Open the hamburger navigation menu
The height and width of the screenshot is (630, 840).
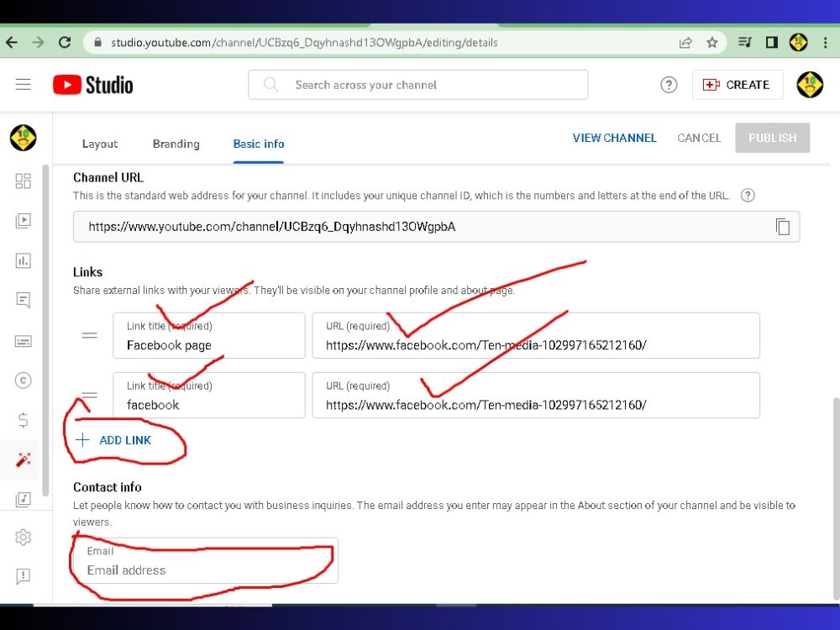[23, 85]
